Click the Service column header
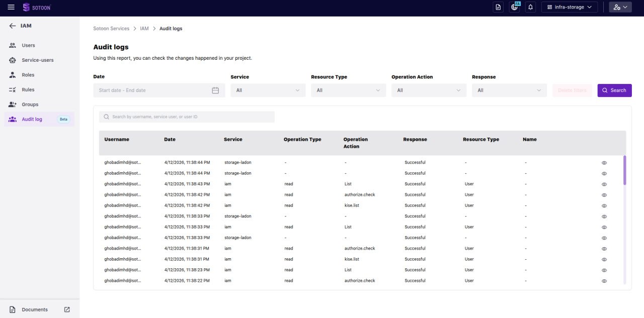 (233, 140)
